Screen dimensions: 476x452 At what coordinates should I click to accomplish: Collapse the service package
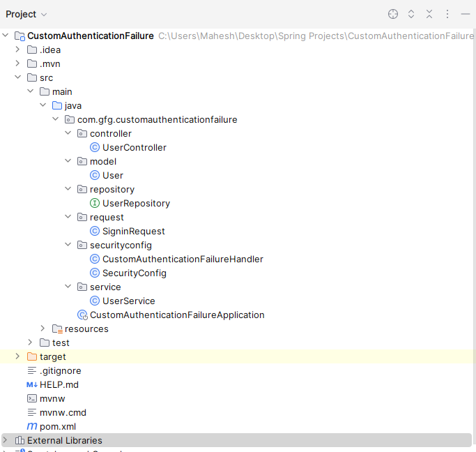click(68, 287)
